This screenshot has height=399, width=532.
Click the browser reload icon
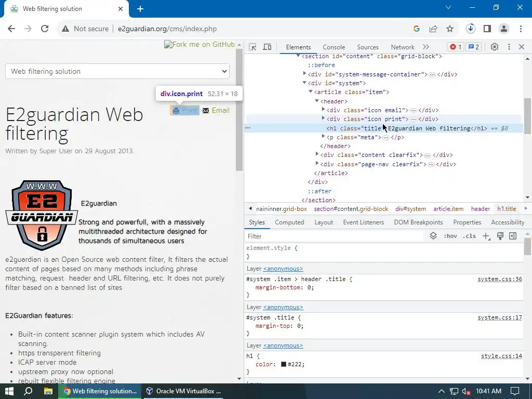click(x=45, y=29)
